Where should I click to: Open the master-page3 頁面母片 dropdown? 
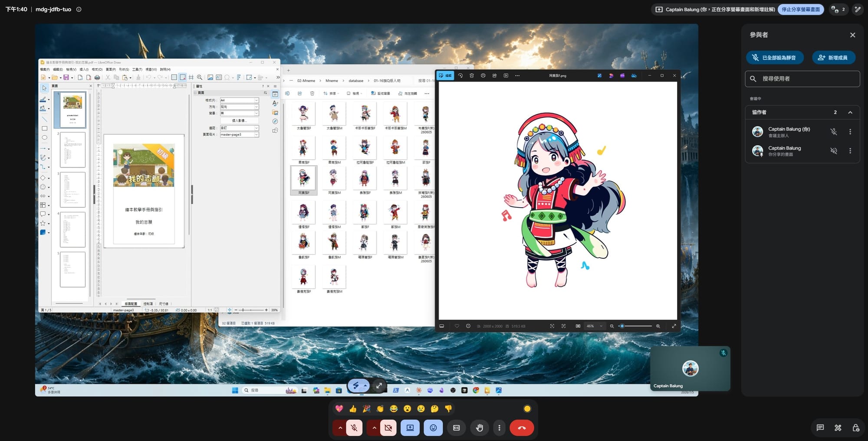pyautogui.click(x=239, y=134)
